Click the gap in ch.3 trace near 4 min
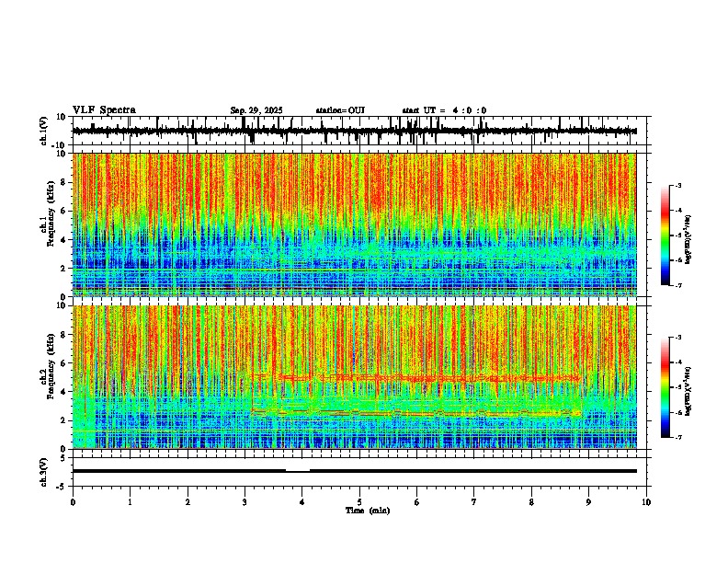Viewport: 728px width, 563px height. 298,471
